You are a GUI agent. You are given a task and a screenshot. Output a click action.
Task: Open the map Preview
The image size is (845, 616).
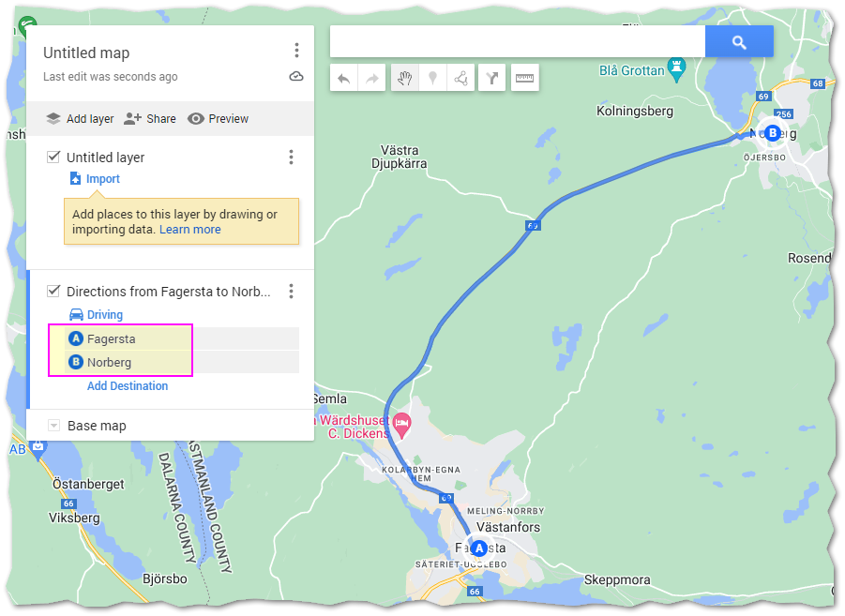click(x=218, y=118)
